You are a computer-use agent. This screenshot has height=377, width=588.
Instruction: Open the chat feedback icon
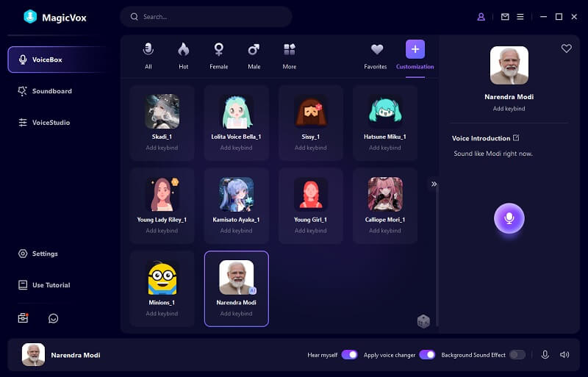pos(53,318)
